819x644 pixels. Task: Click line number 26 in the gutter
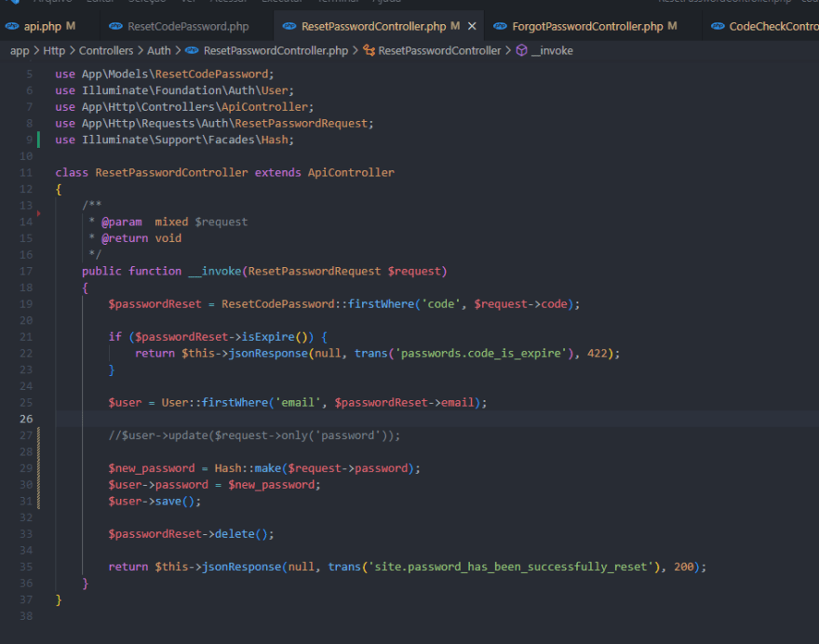(x=26, y=419)
